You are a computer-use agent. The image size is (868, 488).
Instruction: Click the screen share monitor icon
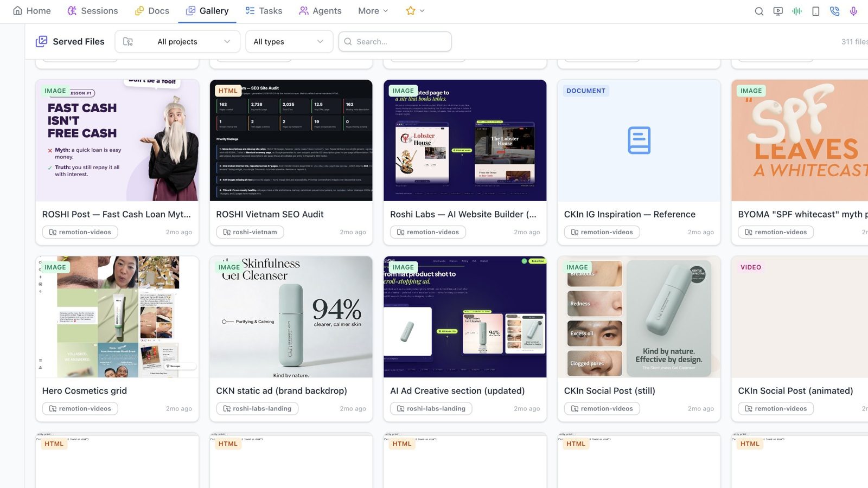point(778,11)
